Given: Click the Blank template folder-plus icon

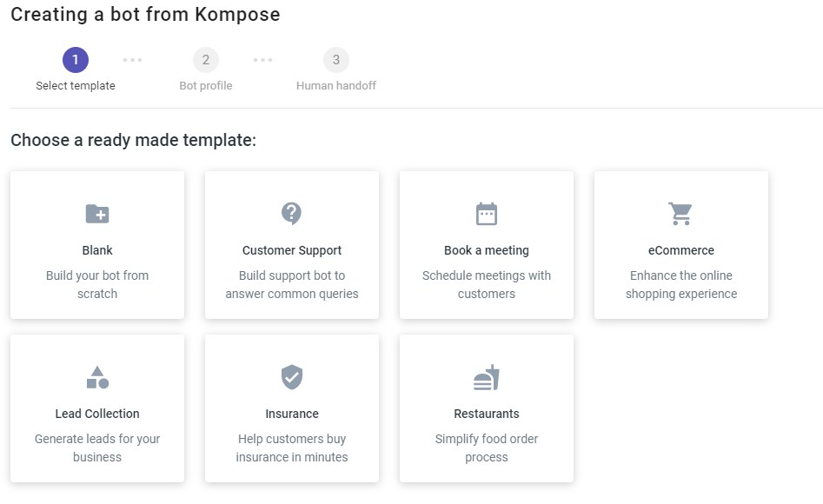Looking at the screenshot, I should coord(97,214).
